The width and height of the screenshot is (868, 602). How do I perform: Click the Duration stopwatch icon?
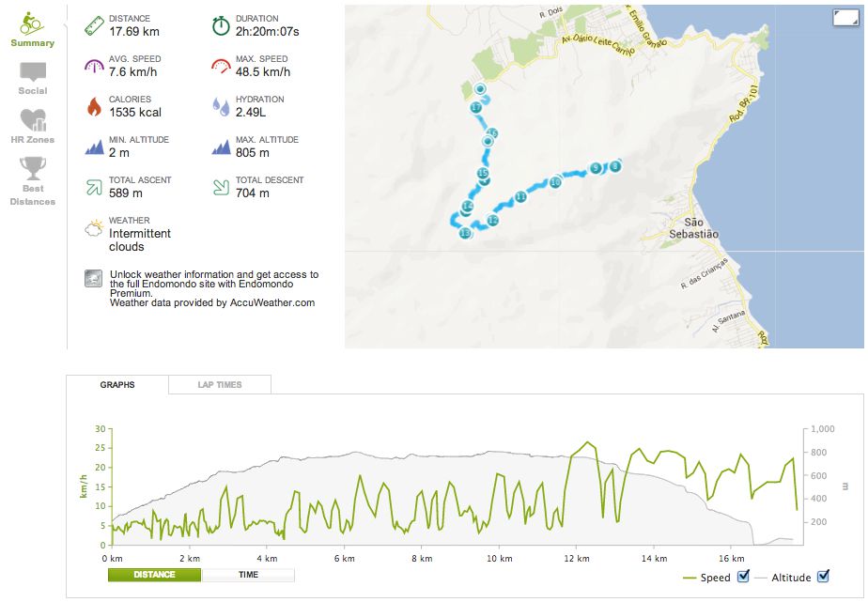[221, 25]
